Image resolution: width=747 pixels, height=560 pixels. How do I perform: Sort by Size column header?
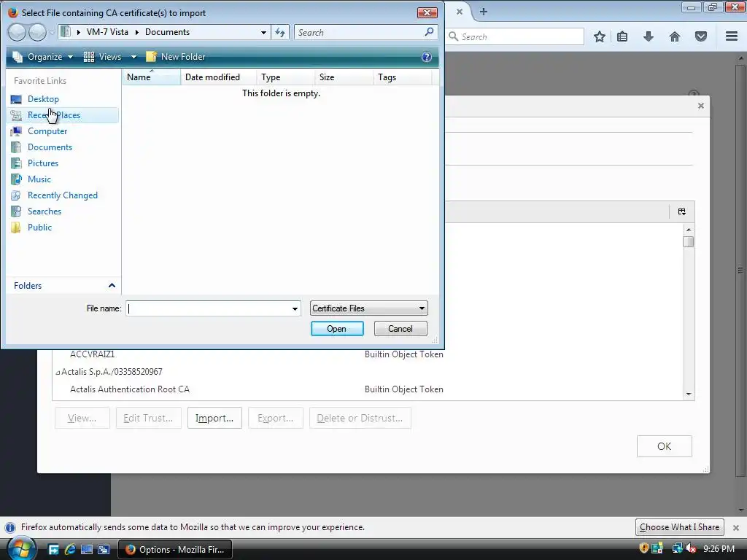[344, 77]
